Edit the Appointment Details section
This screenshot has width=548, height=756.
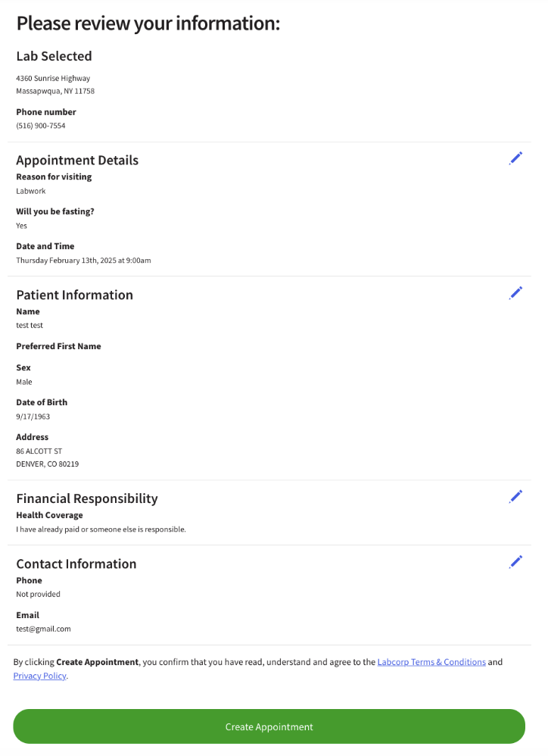click(515, 158)
